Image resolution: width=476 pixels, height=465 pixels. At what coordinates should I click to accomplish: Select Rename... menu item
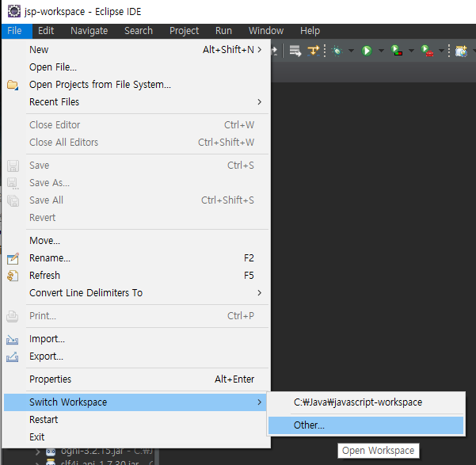pyautogui.click(x=135, y=258)
